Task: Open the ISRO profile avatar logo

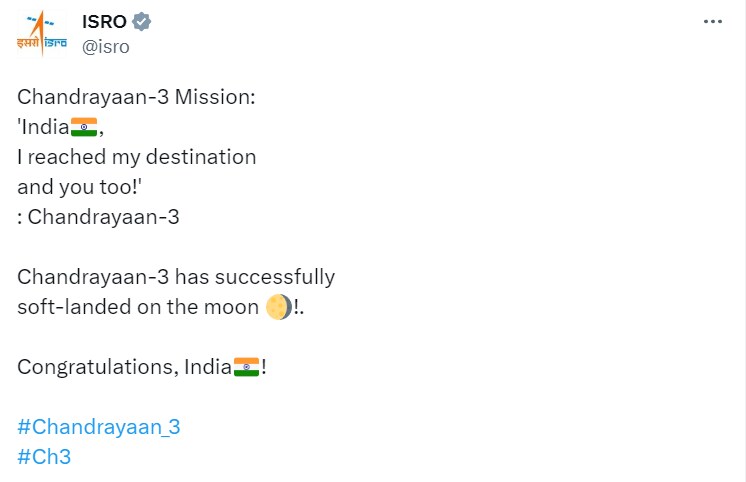Action: pos(41,33)
